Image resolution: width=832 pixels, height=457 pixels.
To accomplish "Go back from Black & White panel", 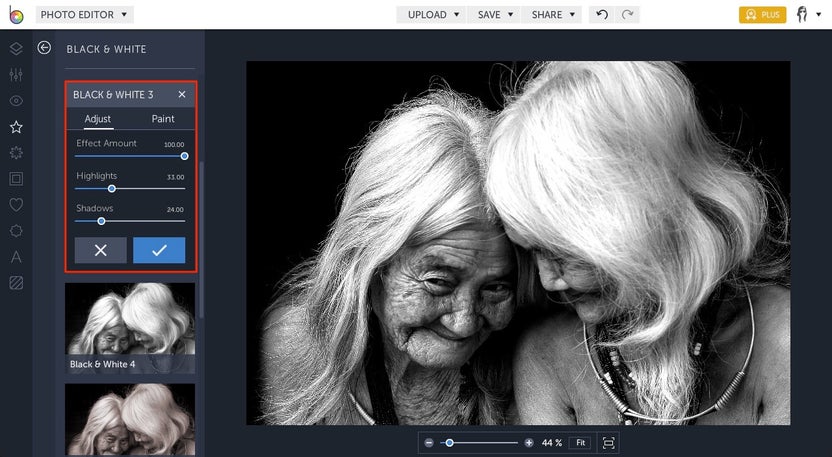I will tap(44, 48).
